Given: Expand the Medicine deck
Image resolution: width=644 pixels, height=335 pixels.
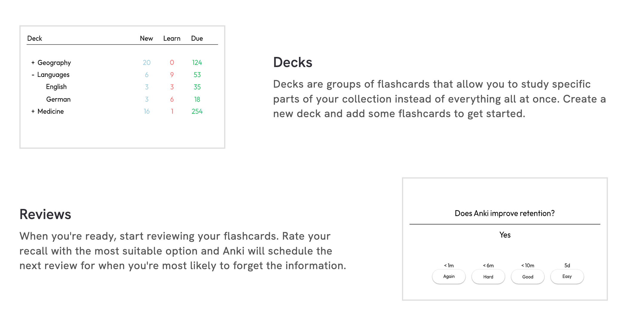Looking at the screenshot, I should [33, 111].
